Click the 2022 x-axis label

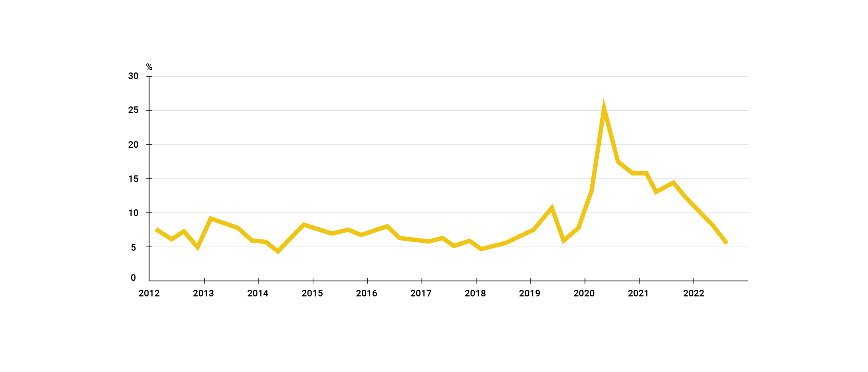click(693, 294)
